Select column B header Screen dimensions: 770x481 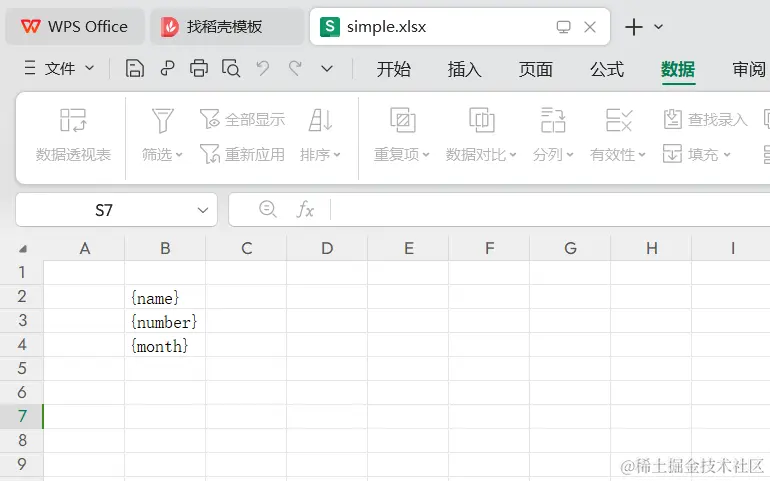click(x=165, y=248)
